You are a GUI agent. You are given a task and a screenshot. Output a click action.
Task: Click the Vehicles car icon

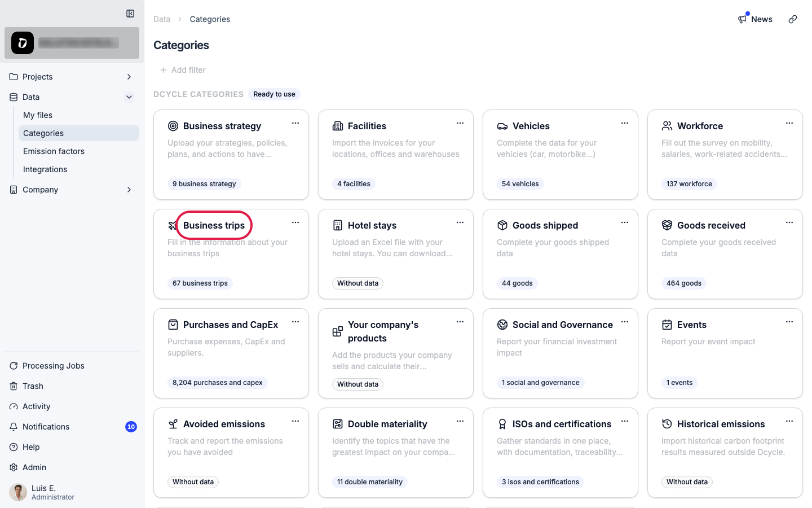point(502,126)
